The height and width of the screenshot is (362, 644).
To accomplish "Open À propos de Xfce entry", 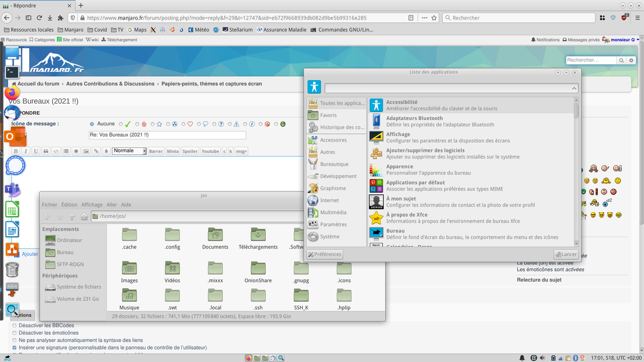I will click(472, 218).
